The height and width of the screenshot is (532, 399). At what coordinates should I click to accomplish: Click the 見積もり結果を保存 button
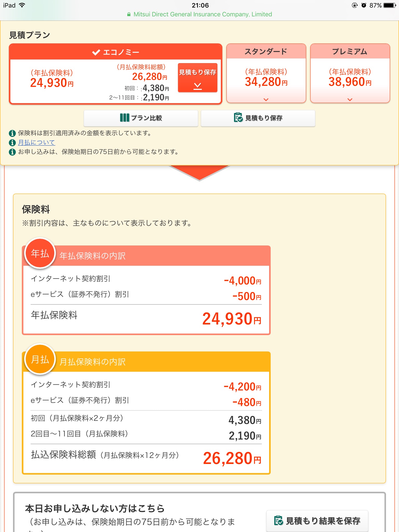pos(317,521)
